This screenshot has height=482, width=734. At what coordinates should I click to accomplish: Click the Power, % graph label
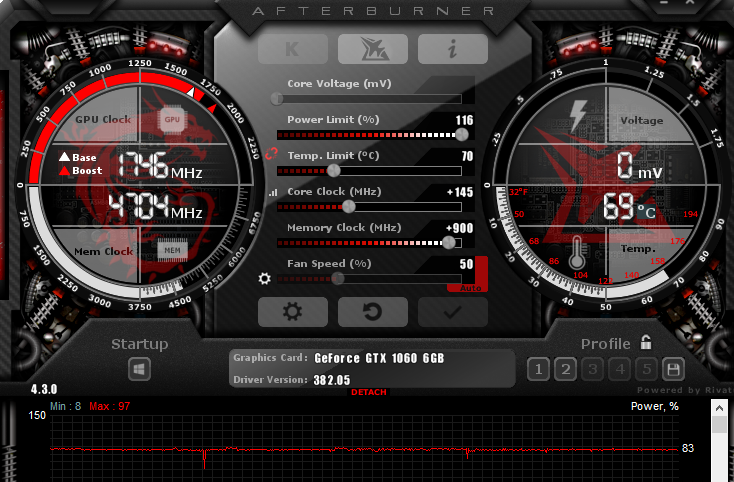654,406
